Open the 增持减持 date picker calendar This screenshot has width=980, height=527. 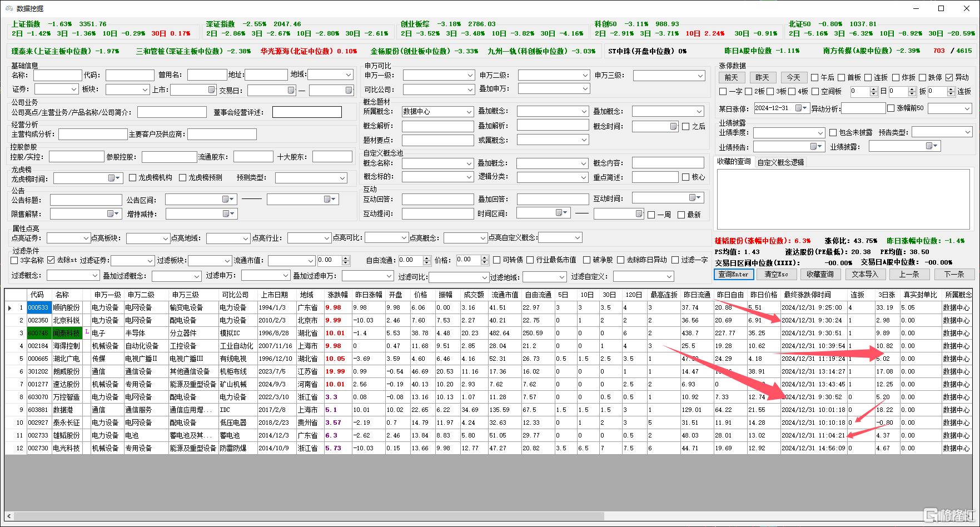point(228,213)
